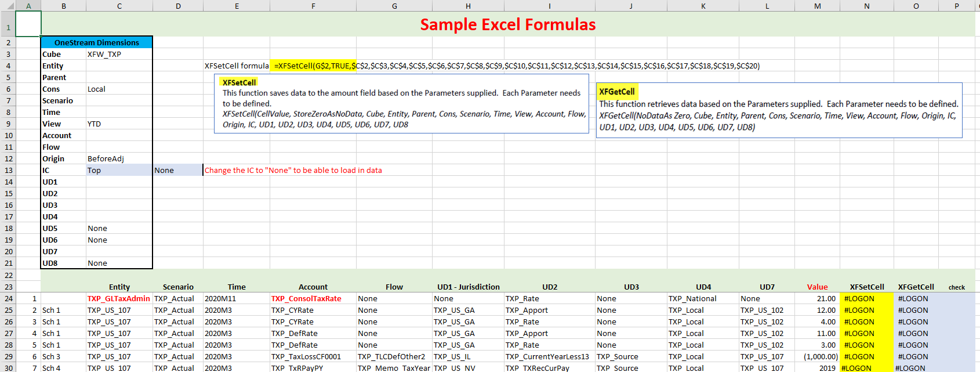
Task: Select the Sample Excel Formulas title
Action: (507, 24)
